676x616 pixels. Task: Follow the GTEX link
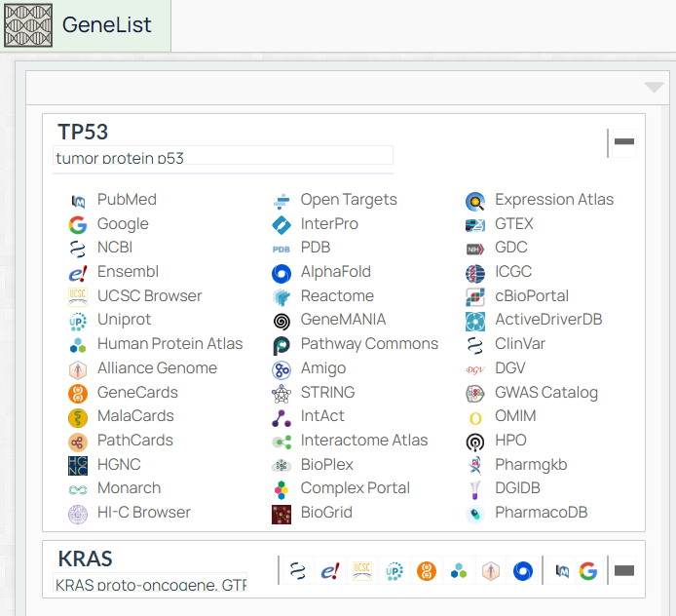(x=514, y=224)
